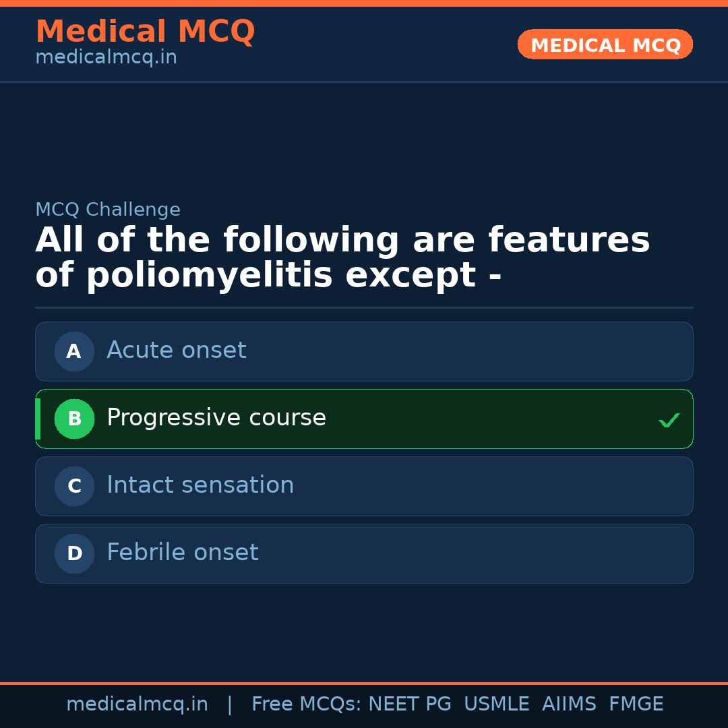Click the green accent bar beside option B

pyautogui.click(x=37, y=419)
